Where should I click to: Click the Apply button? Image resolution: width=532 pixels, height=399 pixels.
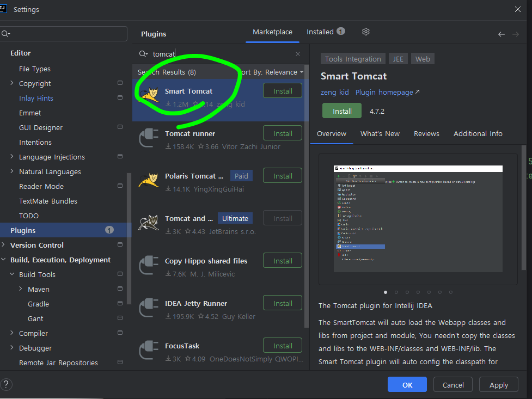499,385
